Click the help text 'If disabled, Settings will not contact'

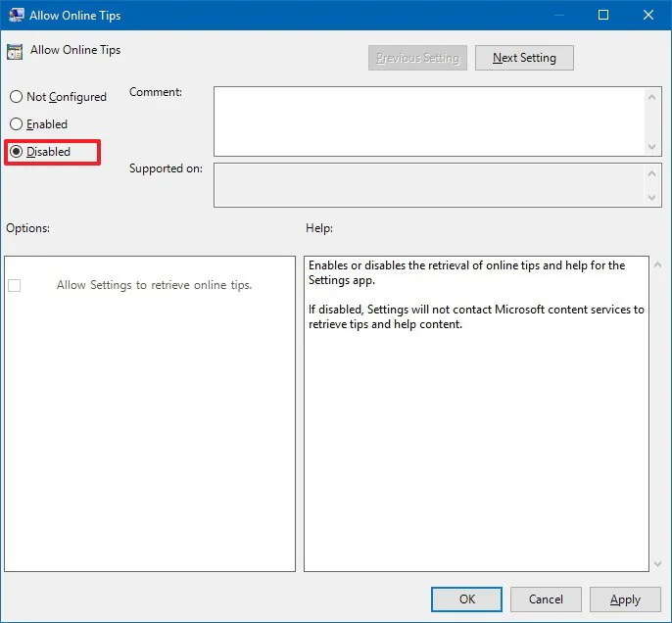(x=476, y=316)
